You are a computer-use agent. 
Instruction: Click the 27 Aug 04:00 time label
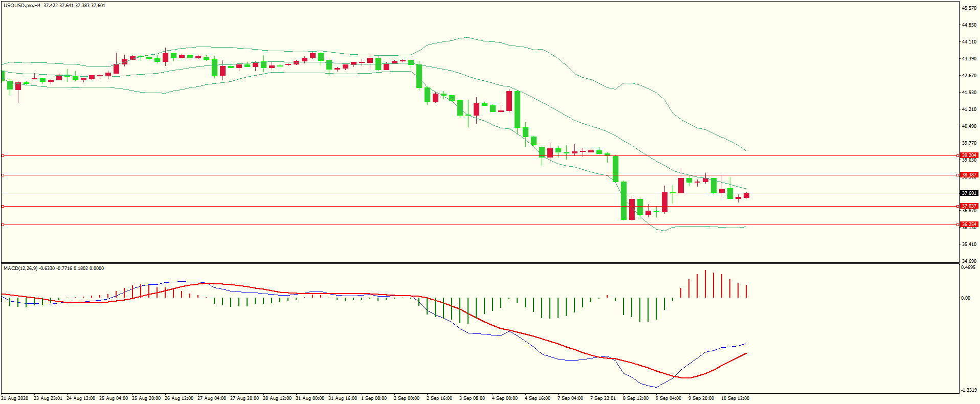(212, 398)
